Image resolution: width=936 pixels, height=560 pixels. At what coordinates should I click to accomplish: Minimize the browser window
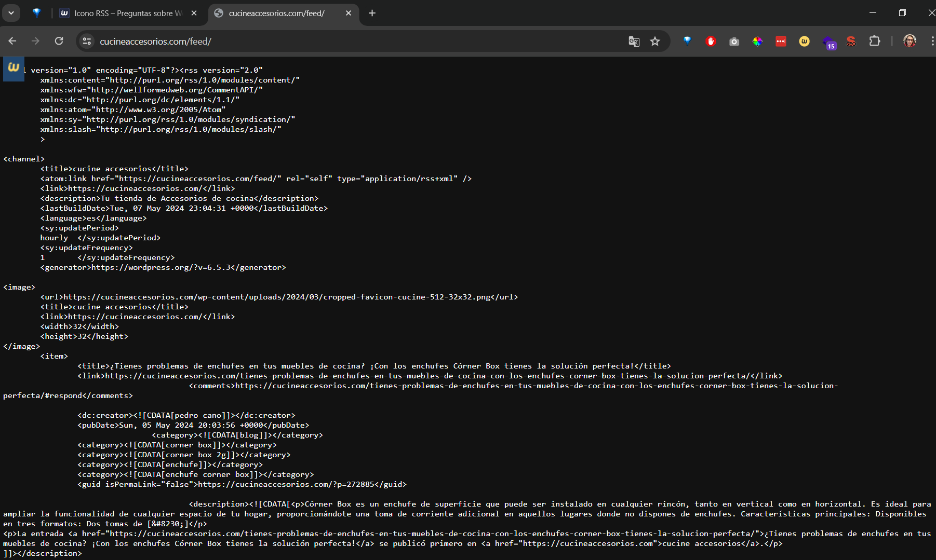click(873, 13)
